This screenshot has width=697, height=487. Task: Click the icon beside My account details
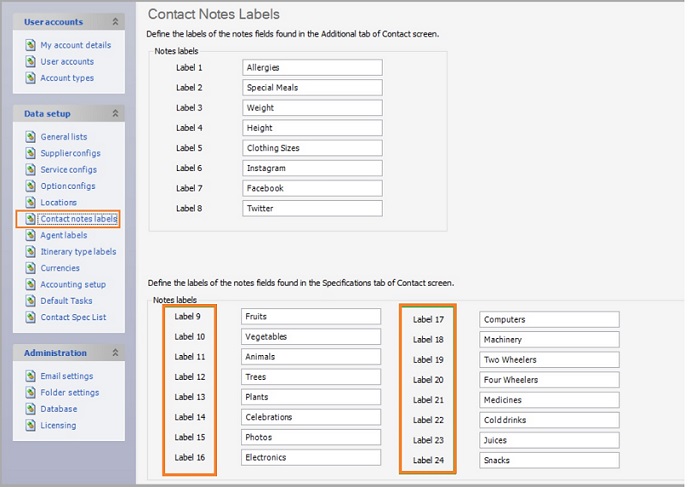click(31, 45)
